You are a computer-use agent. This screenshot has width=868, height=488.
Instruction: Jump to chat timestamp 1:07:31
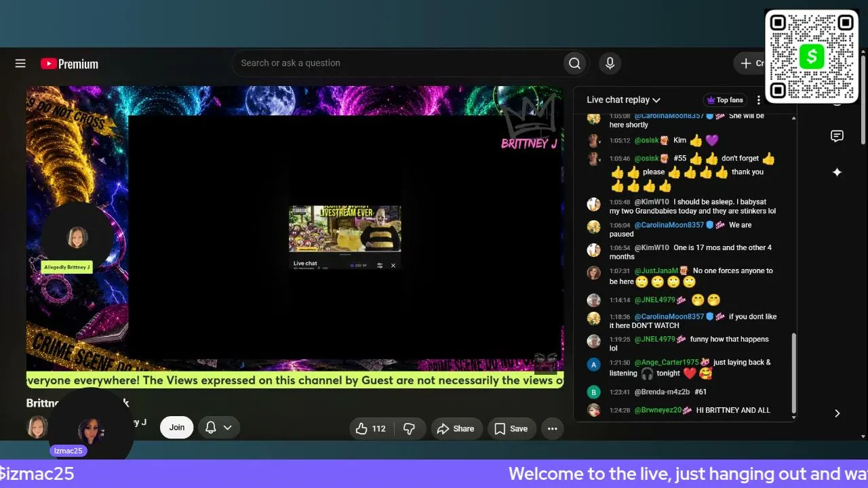pos(620,270)
